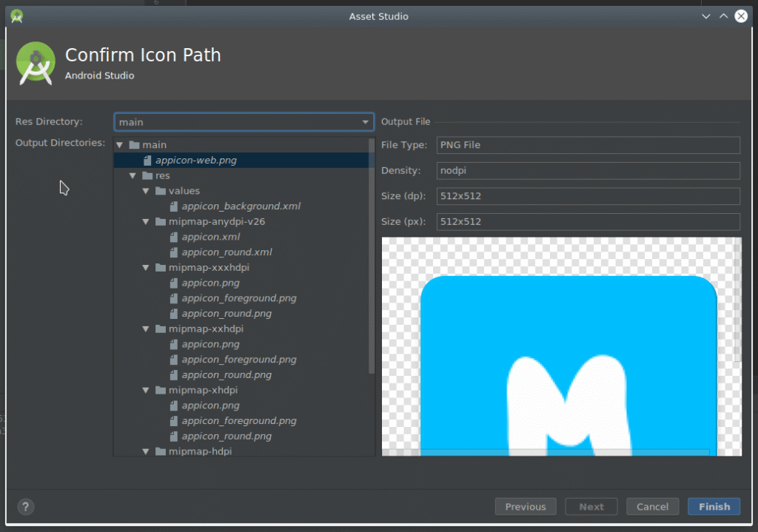Select appicon-web.png in the tree
Screen dimensions: 758x532
pyautogui.click(x=195, y=160)
